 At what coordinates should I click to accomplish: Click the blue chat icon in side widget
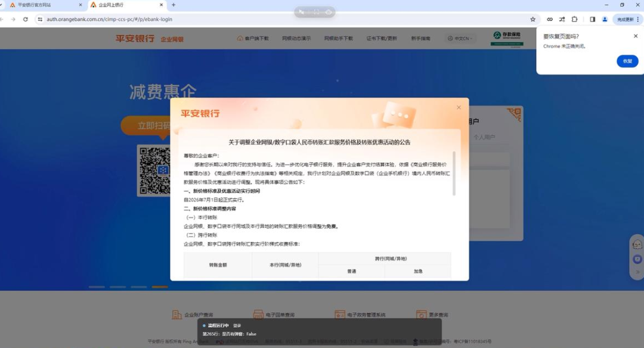637,259
